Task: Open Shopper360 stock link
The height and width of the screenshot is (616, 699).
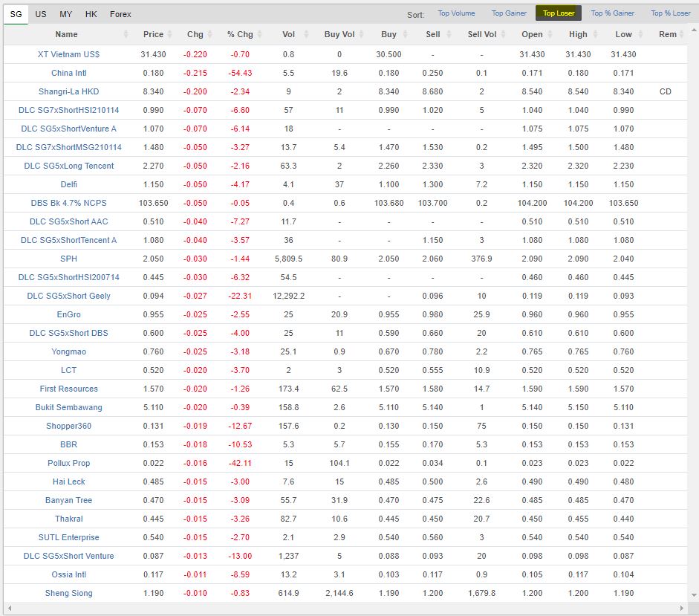Action: (x=68, y=426)
